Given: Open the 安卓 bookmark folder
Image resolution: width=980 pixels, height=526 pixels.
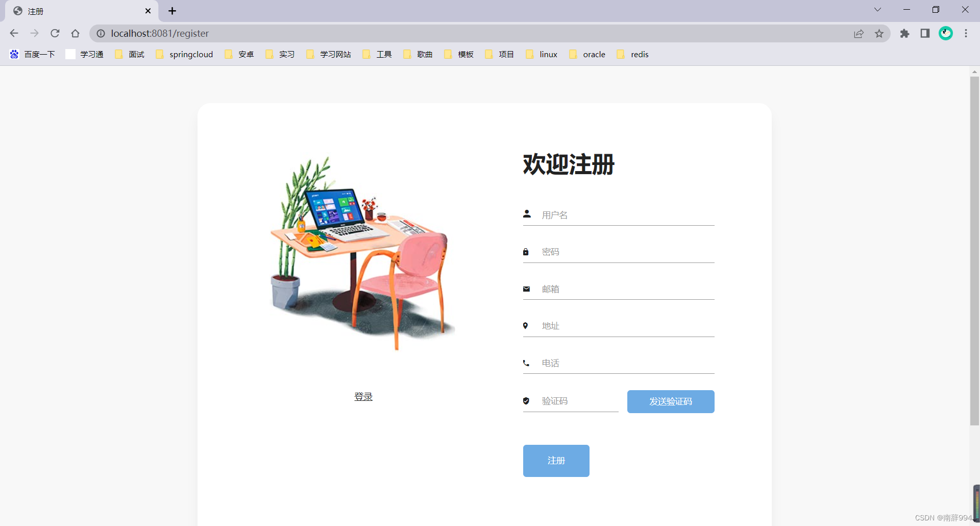Looking at the screenshot, I should pyautogui.click(x=239, y=54).
